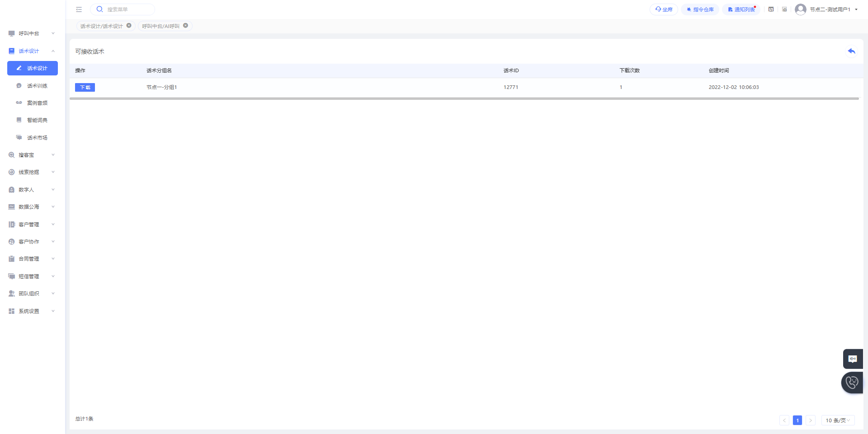
Task: Click the 话术训练 chat bubble icon
Action: pyautogui.click(x=19, y=86)
